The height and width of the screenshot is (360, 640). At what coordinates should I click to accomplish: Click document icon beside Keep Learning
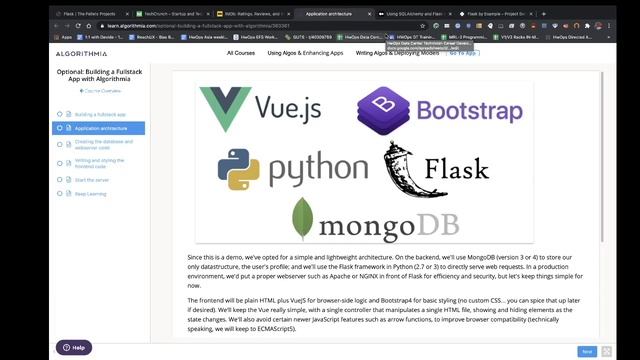pos(69,193)
